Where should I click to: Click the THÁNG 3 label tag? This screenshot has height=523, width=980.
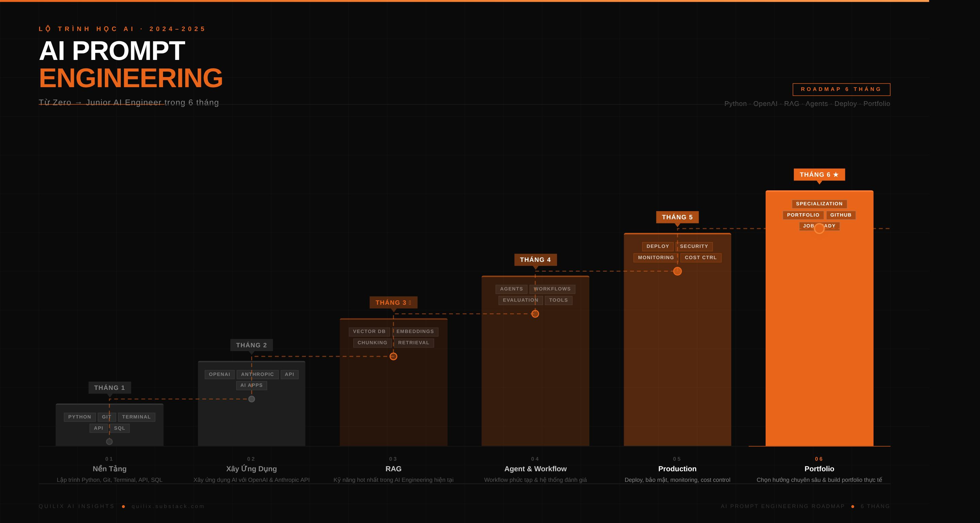click(393, 302)
